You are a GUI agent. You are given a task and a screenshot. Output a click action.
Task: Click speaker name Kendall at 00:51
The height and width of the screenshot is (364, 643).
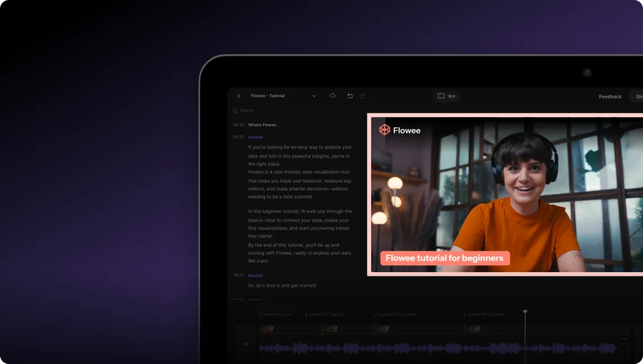coord(256,276)
